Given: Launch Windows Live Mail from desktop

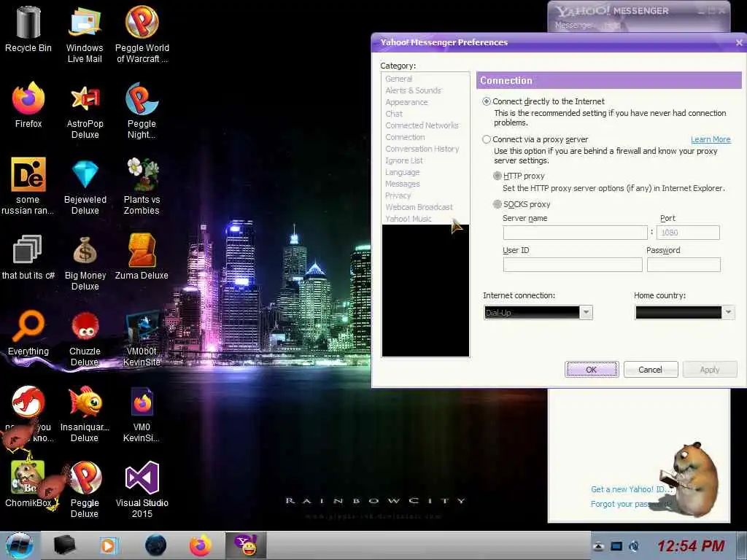Looking at the screenshot, I should (x=85, y=34).
